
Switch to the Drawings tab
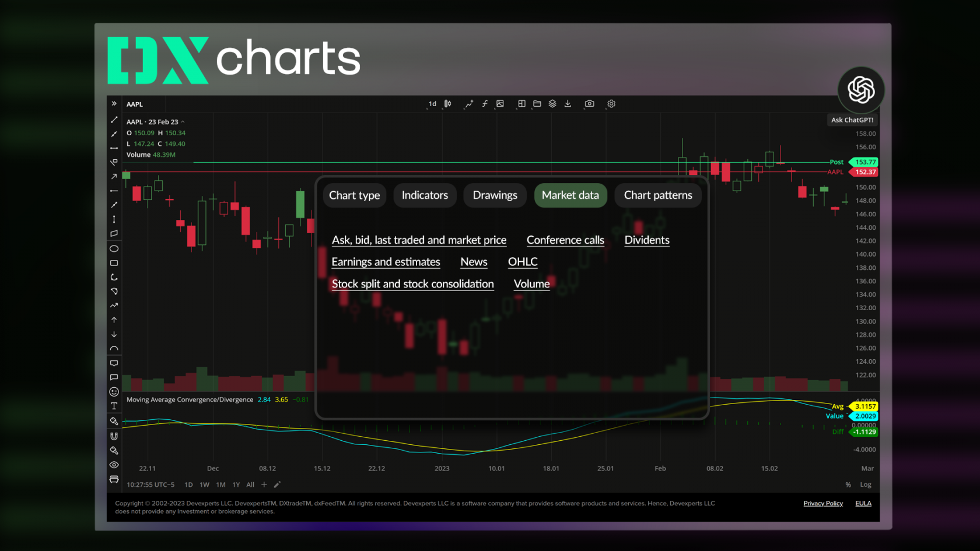[495, 195]
